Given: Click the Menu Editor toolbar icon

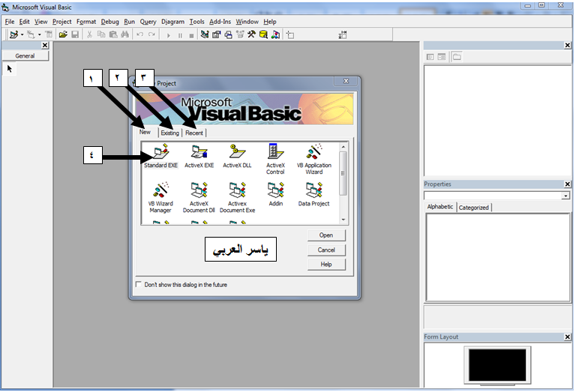Looking at the screenshot, I should [x=49, y=35].
